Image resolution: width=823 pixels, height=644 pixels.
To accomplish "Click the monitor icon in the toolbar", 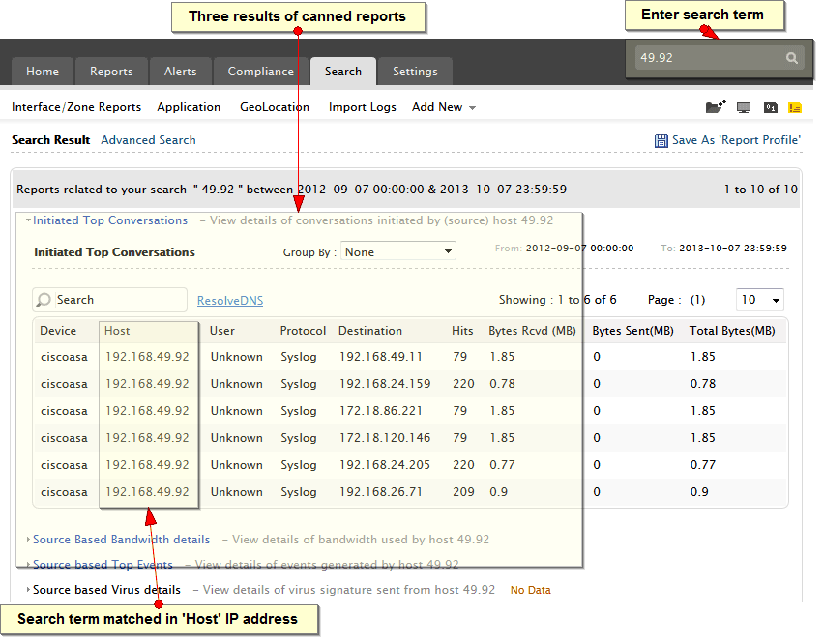I will (x=744, y=108).
